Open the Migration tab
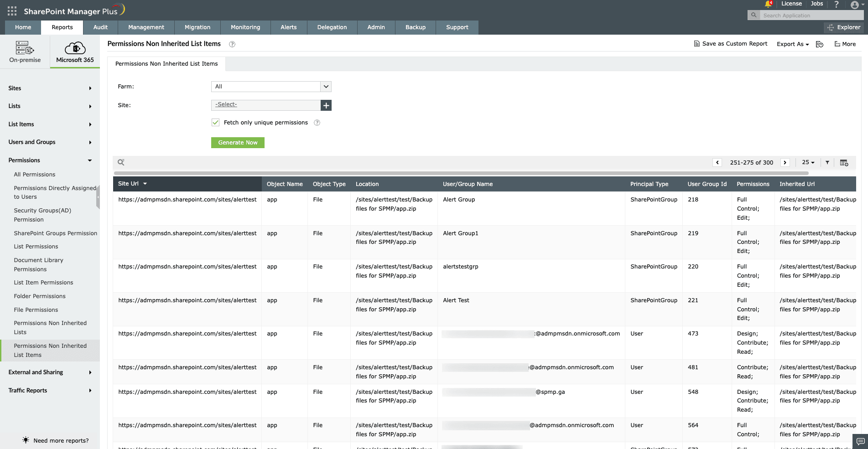 (198, 27)
